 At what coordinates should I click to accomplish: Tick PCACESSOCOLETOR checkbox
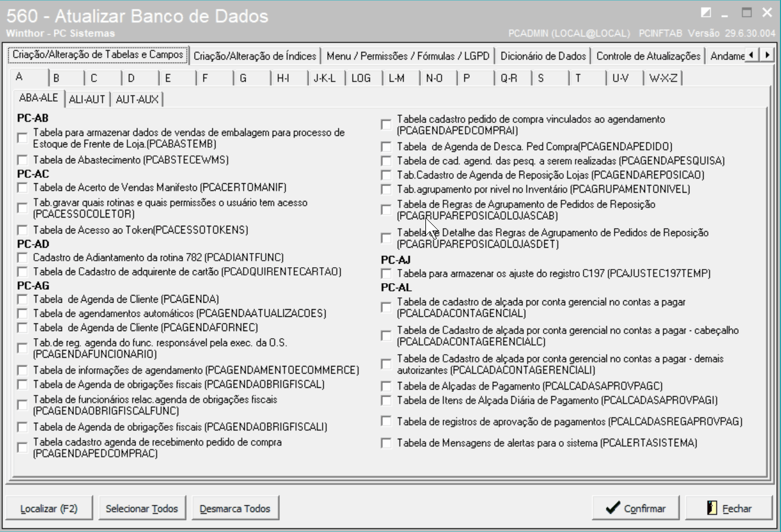pos(22,208)
